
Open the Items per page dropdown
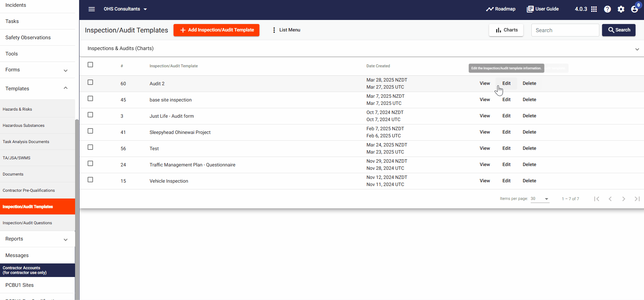pyautogui.click(x=540, y=199)
